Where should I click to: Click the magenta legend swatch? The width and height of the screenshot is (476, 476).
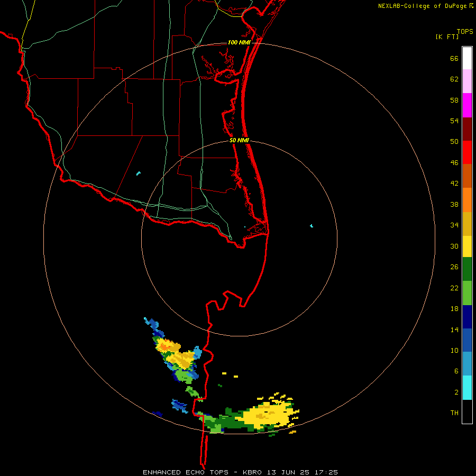(467, 105)
